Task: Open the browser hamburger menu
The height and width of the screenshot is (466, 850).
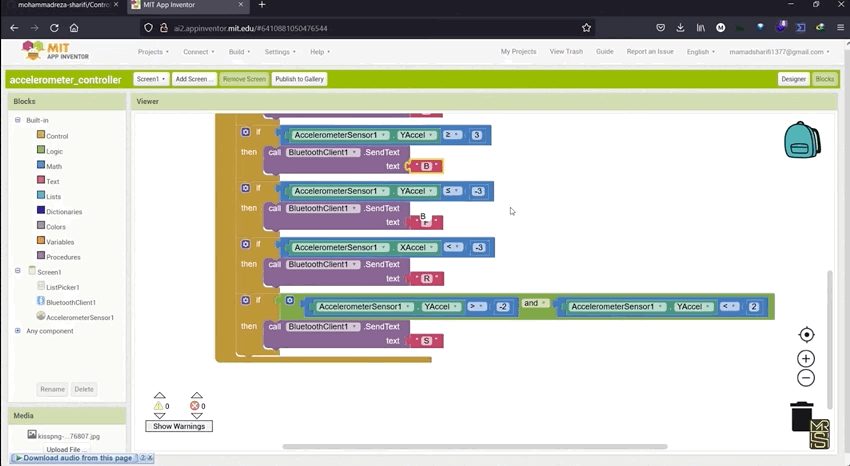Action: click(840, 28)
